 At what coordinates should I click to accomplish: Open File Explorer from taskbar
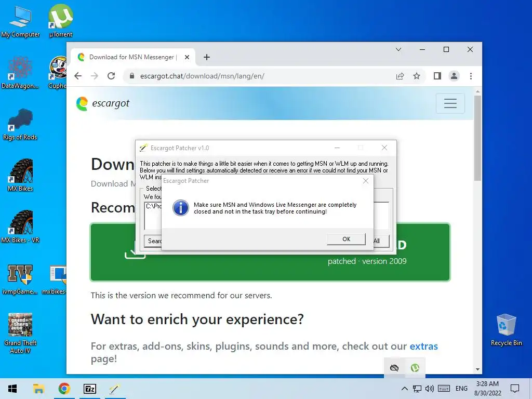click(38, 389)
